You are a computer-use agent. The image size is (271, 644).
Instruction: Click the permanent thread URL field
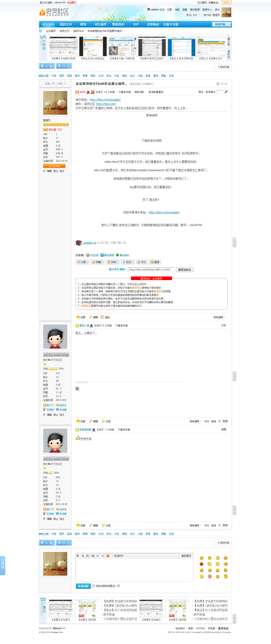(151, 269)
